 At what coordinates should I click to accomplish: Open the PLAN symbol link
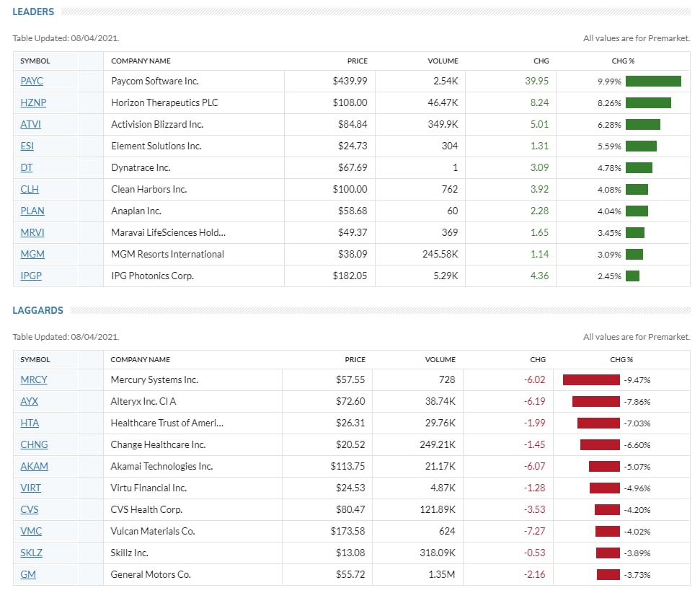(32, 211)
